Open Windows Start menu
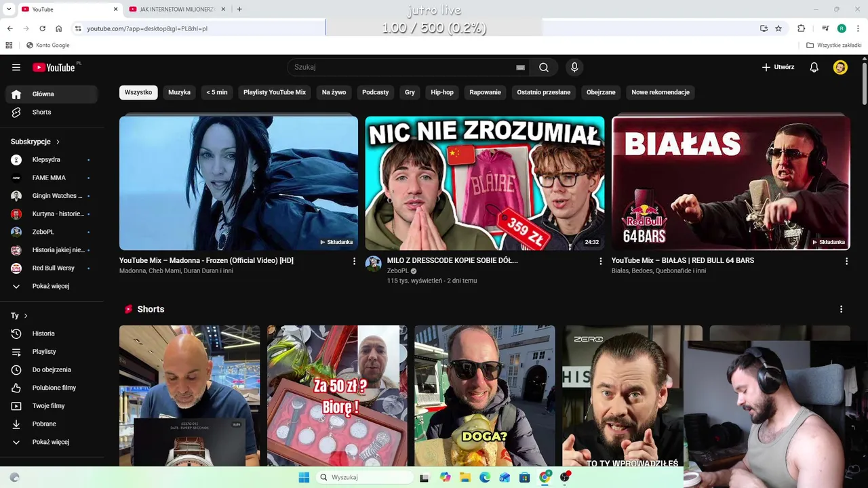 pos(304,477)
